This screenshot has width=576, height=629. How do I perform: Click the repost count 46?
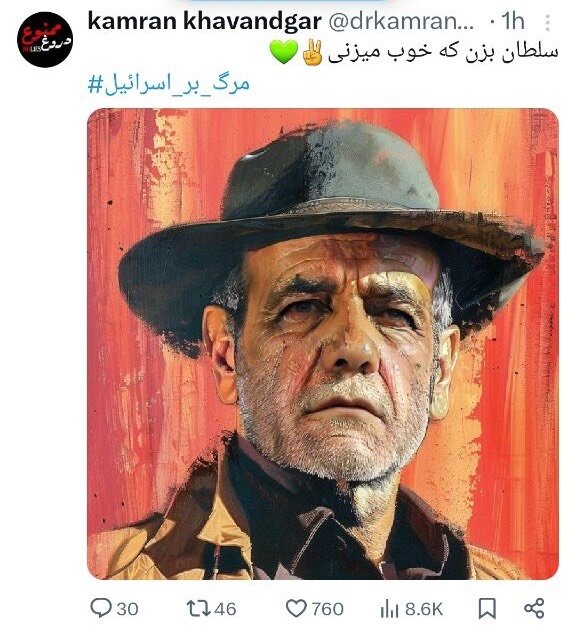tap(225, 609)
